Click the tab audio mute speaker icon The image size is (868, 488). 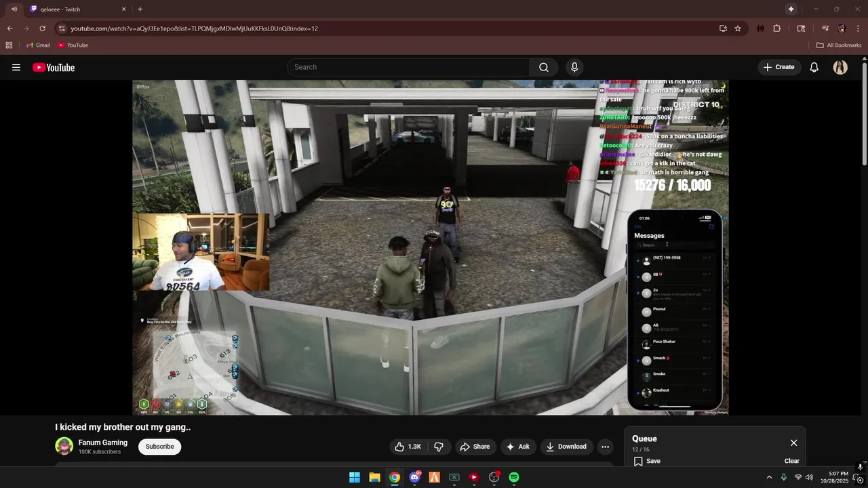(14, 9)
